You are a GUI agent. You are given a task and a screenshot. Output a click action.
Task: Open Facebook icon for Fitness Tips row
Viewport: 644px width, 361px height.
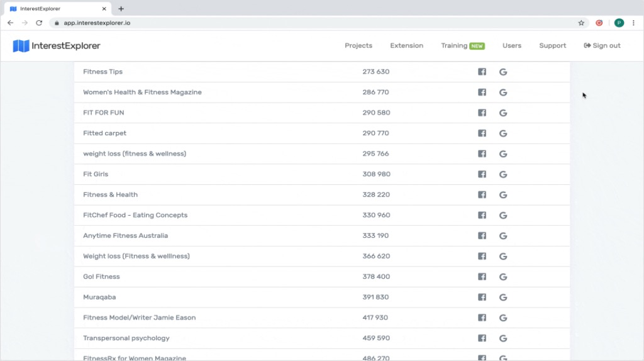click(482, 72)
